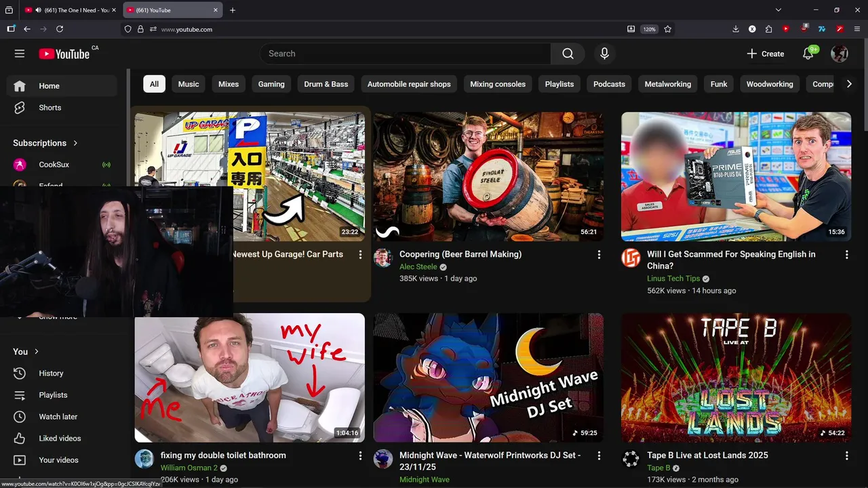Open the account avatar menu

(840, 54)
